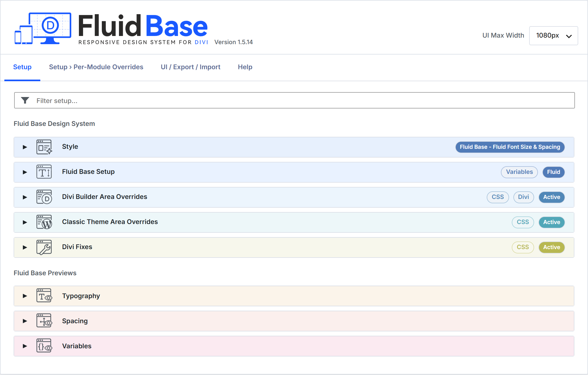
Task: Click the Variables preview braces icon
Action: [44, 346]
